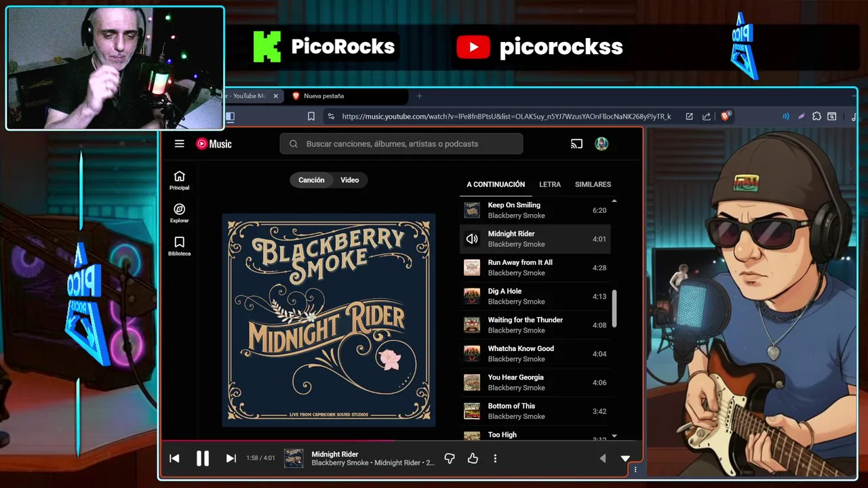Open the browser extensions puzzle icon
The height and width of the screenshot is (488, 868).
coord(816,117)
